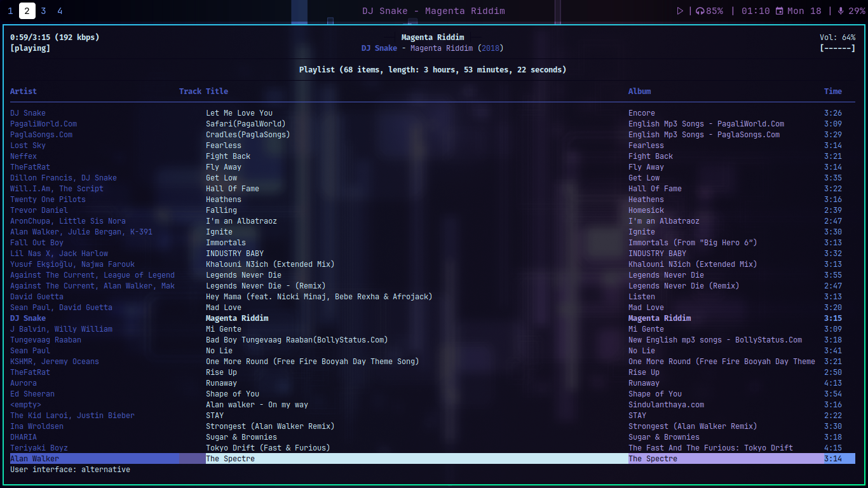The width and height of the screenshot is (868, 488).
Task: Select the Shape of You track
Action: pos(233,394)
